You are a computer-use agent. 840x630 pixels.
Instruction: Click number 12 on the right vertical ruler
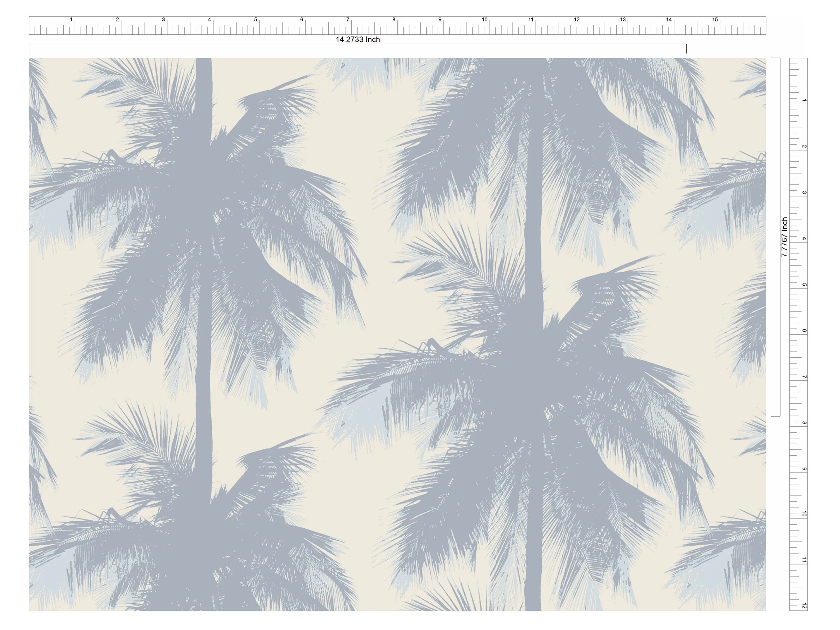click(x=804, y=606)
